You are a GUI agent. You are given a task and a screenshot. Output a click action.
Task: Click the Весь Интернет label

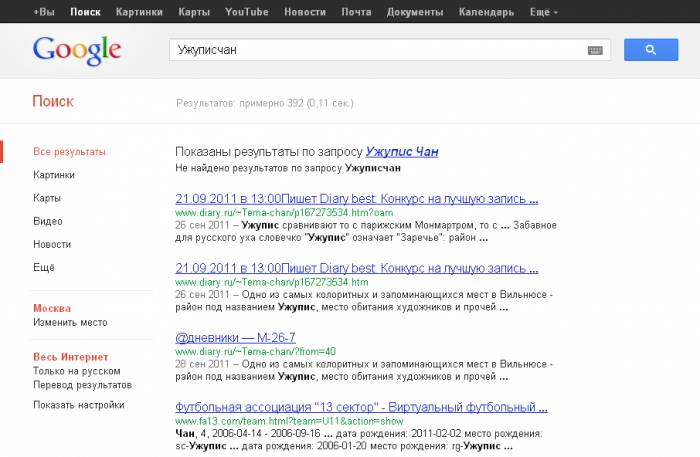coord(71,357)
